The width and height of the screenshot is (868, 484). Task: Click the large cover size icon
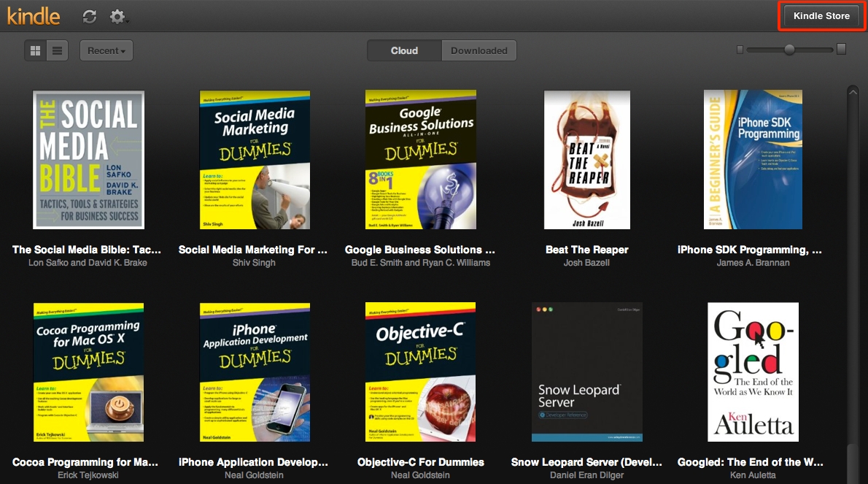pyautogui.click(x=841, y=50)
